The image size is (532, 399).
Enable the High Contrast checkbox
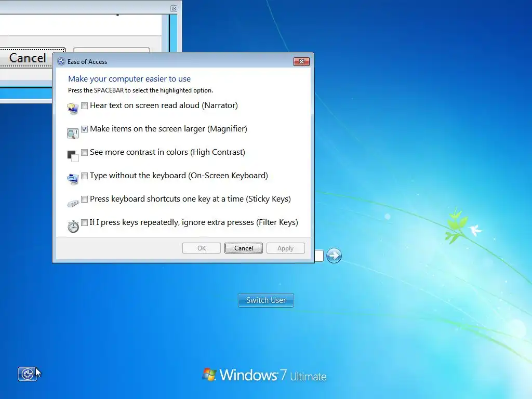[x=85, y=152]
